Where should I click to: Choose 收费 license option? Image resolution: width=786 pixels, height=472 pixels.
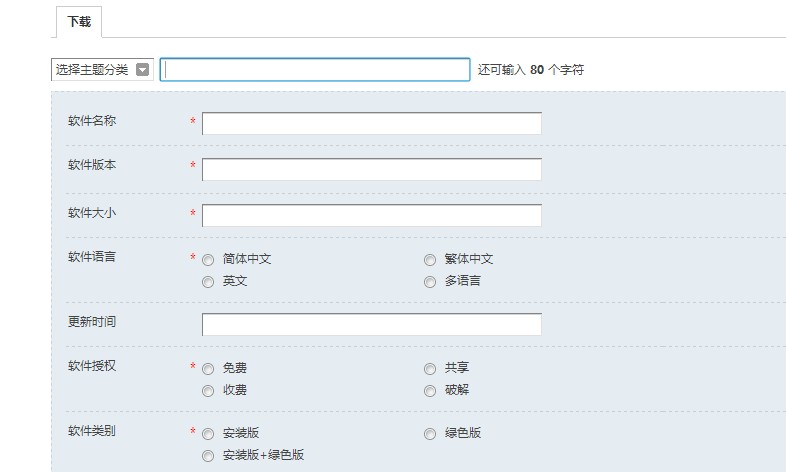coord(208,391)
